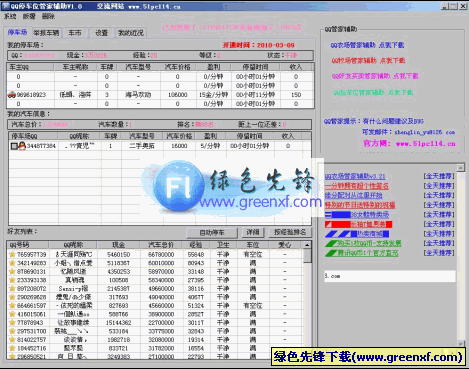
Task: Tick the checkbox beside parking lot 344877384
Action: pos(14,146)
